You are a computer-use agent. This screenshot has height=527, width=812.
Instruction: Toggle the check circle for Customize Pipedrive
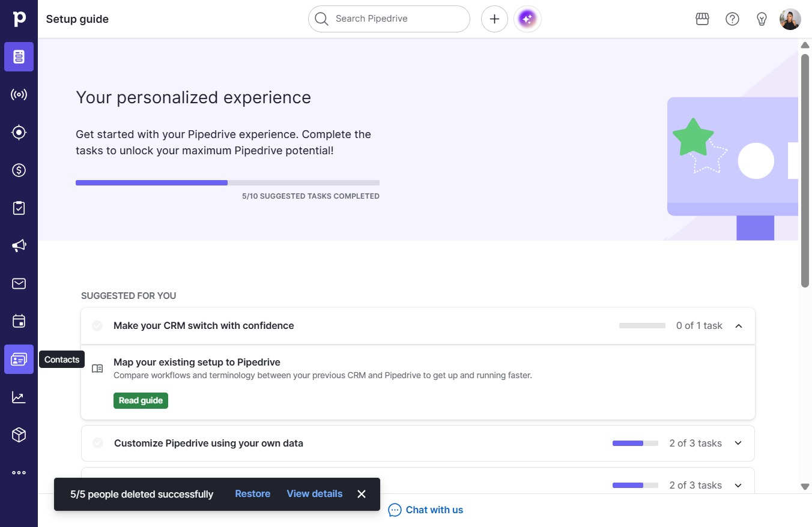click(x=98, y=443)
